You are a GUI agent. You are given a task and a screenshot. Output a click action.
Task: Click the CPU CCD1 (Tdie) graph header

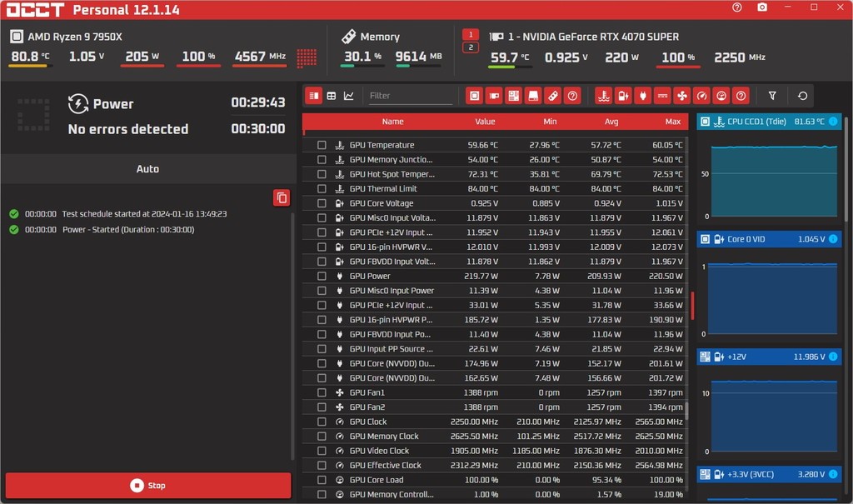(769, 122)
